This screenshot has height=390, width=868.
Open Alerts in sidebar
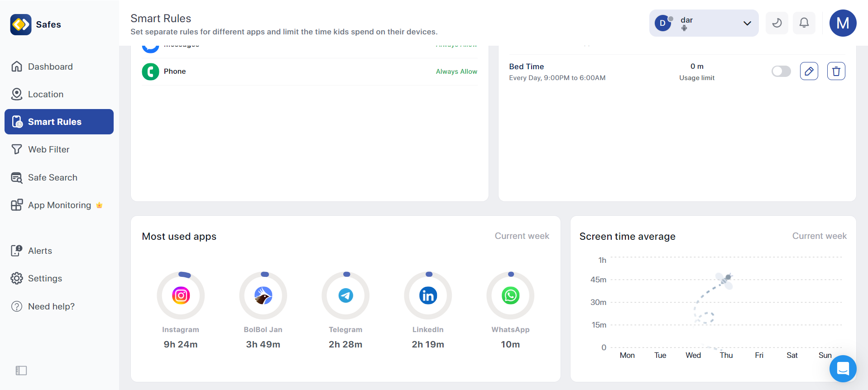(x=59, y=251)
